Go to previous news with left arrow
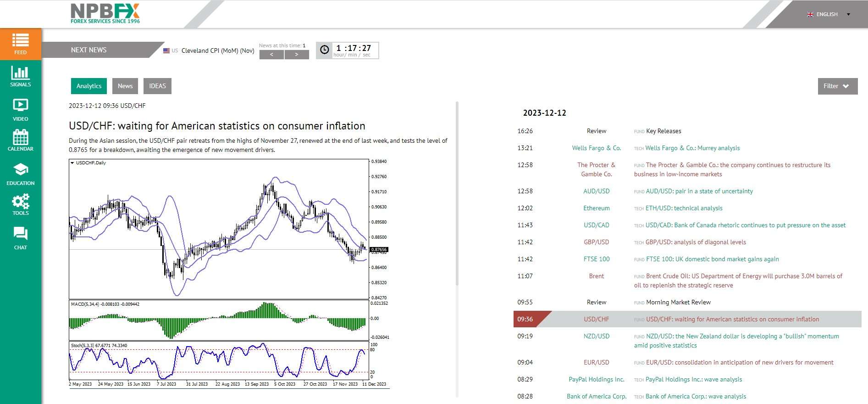 [x=271, y=55]
